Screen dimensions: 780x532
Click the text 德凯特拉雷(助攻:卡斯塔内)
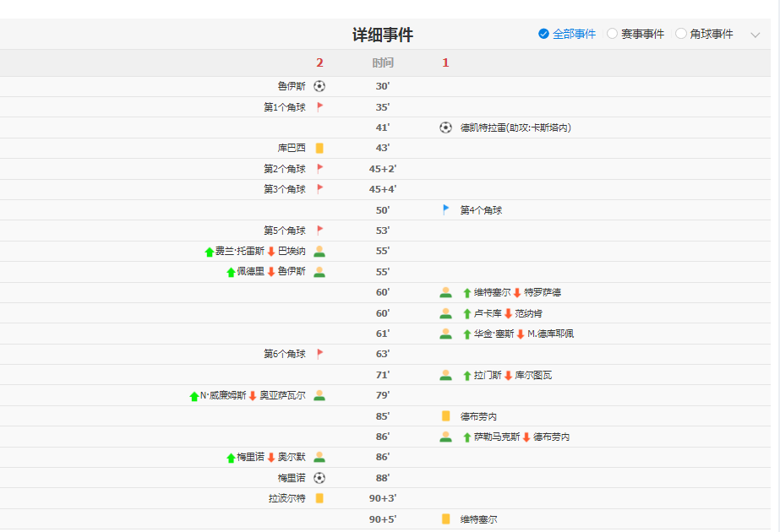pyautogui.click(x=515, y=128)
